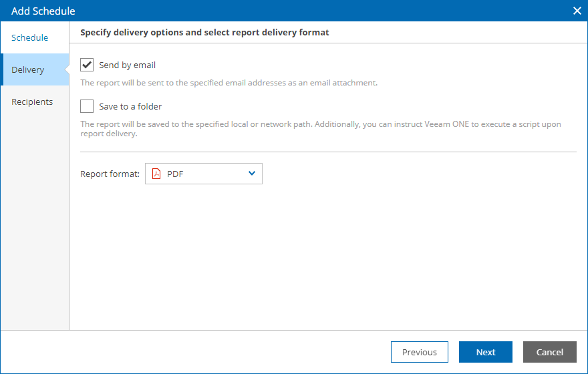Click the Veeam ONE script description text

[x=320, y=129]
